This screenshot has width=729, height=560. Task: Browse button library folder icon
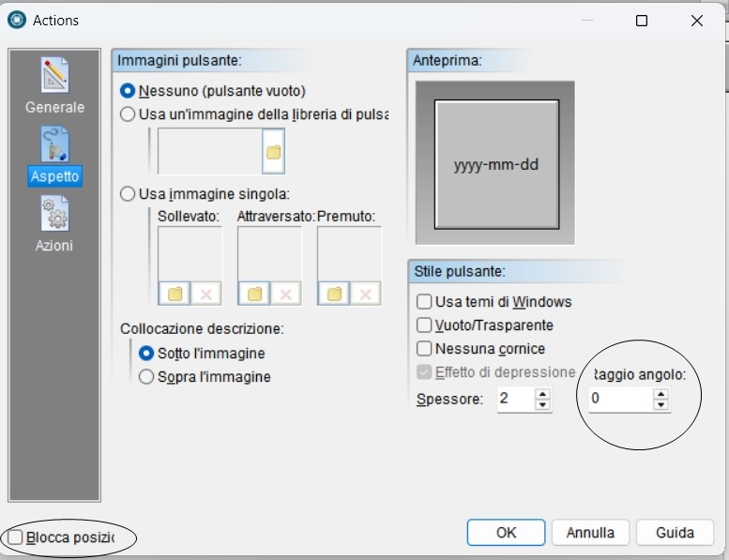(x=273, y=152)
